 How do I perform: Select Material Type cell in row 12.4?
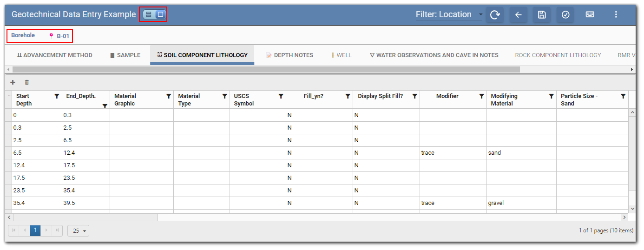[x=202, y=165]
